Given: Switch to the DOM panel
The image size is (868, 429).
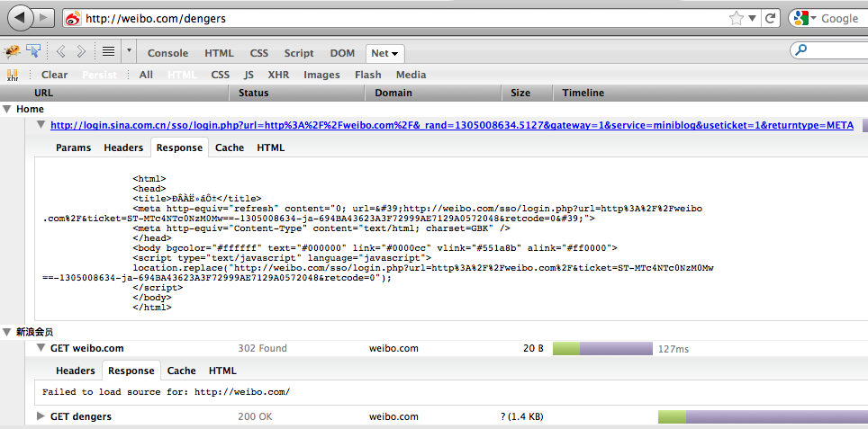Looking at the screenshot, I should click(342, 53).
